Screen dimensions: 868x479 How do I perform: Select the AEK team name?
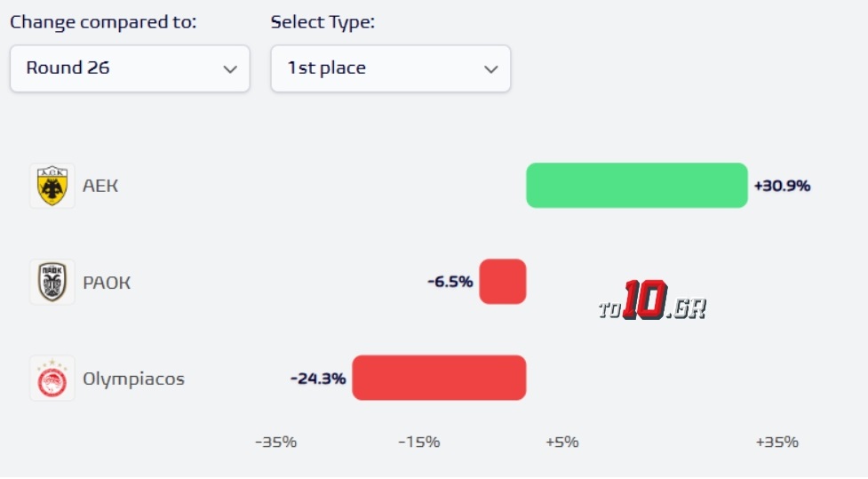pos(100,186)
